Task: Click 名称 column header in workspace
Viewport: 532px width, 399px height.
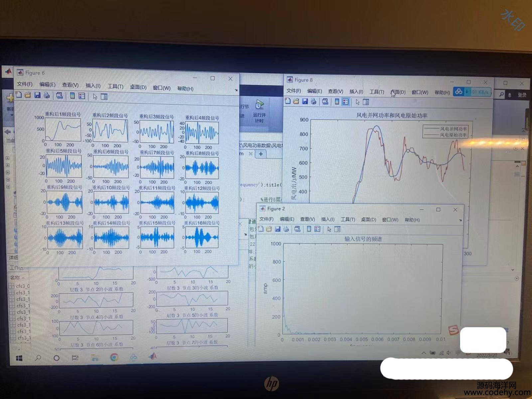Action: (x=15, y=278)
